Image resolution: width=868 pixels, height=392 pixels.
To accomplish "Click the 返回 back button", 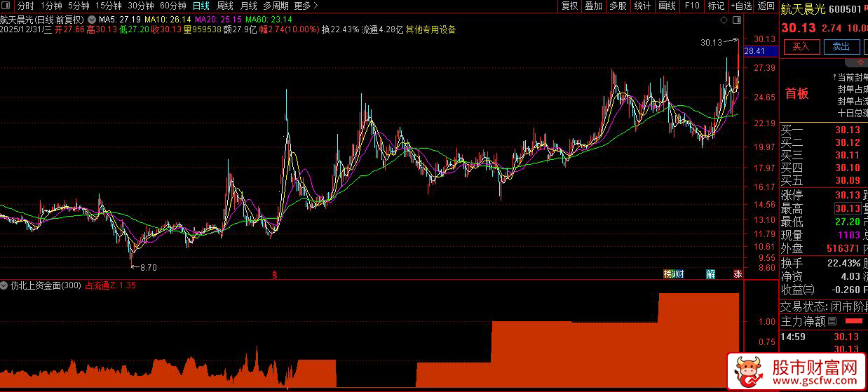I will (x=766, y=6).
